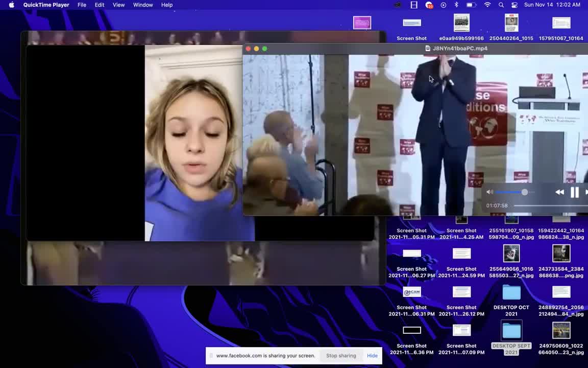
Task: Adjust the QuickTime volume slider knob
Action: pyautogui.click(x=525, y=192)
